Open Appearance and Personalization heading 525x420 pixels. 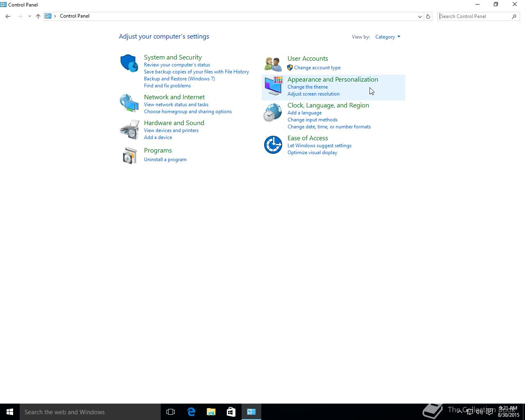[333, 80]
